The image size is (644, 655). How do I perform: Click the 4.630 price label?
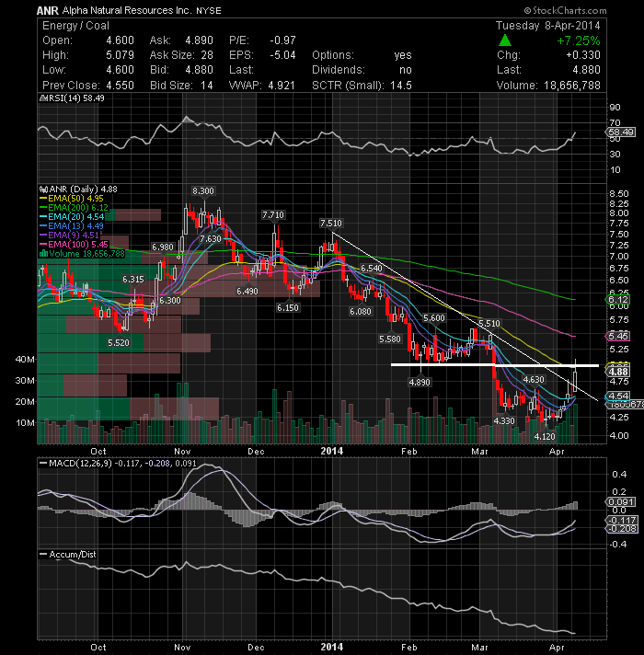tap(534, 379)
